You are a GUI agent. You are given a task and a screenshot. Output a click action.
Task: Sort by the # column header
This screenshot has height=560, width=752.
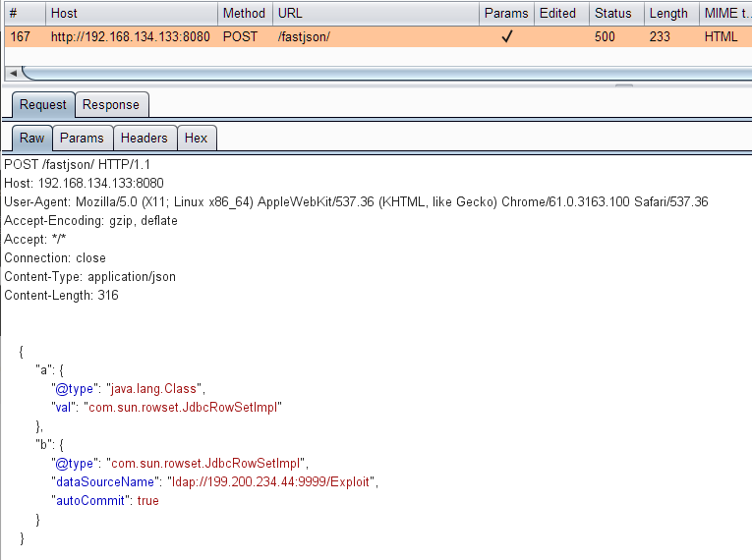pyautogui.click(x=25, y=14)
